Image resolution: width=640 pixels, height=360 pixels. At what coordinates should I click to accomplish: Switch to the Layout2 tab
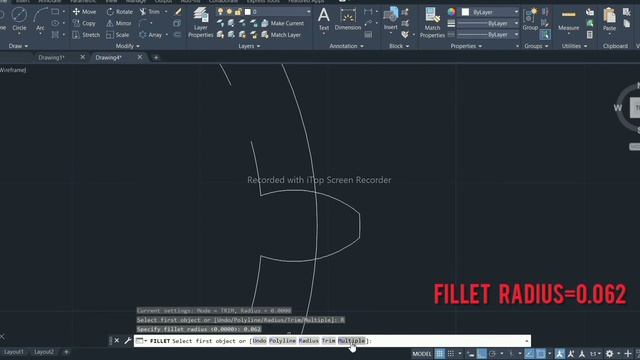[x=44, y=352]
